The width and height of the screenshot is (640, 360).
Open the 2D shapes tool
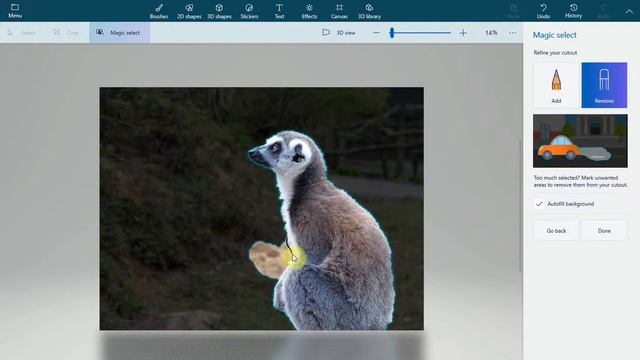[189, 11]
